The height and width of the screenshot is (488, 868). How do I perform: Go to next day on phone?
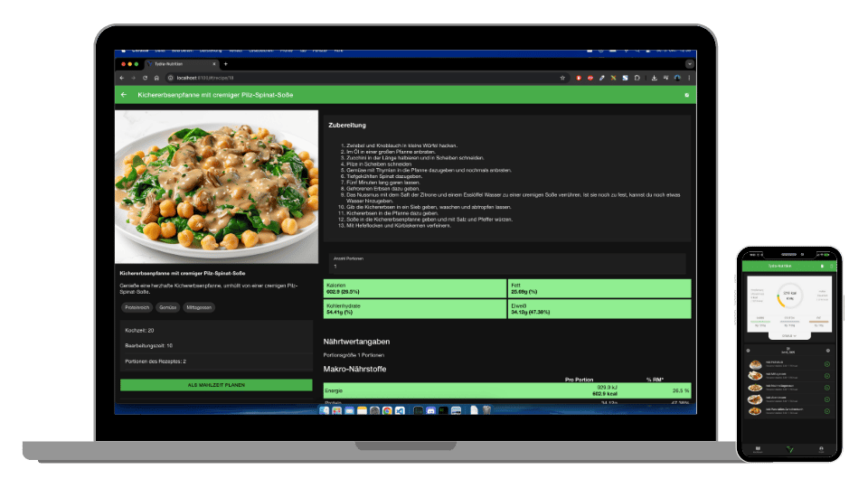[828, 351]
